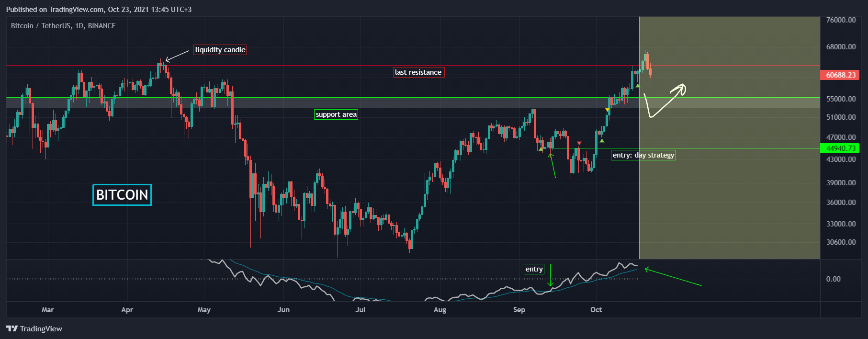Click the 'May' time axis label
868x339 pixels.
pyautogui.click(x=204, y=310)
